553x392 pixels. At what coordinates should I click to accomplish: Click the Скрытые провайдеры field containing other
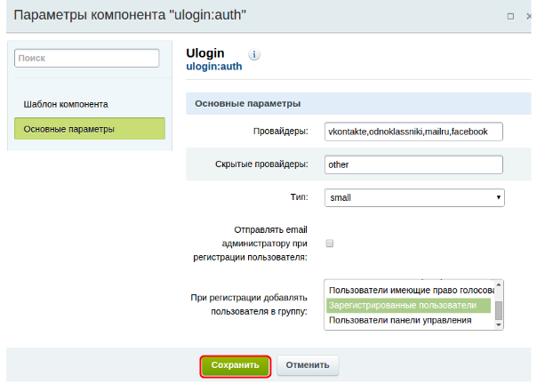pos(413,164)
